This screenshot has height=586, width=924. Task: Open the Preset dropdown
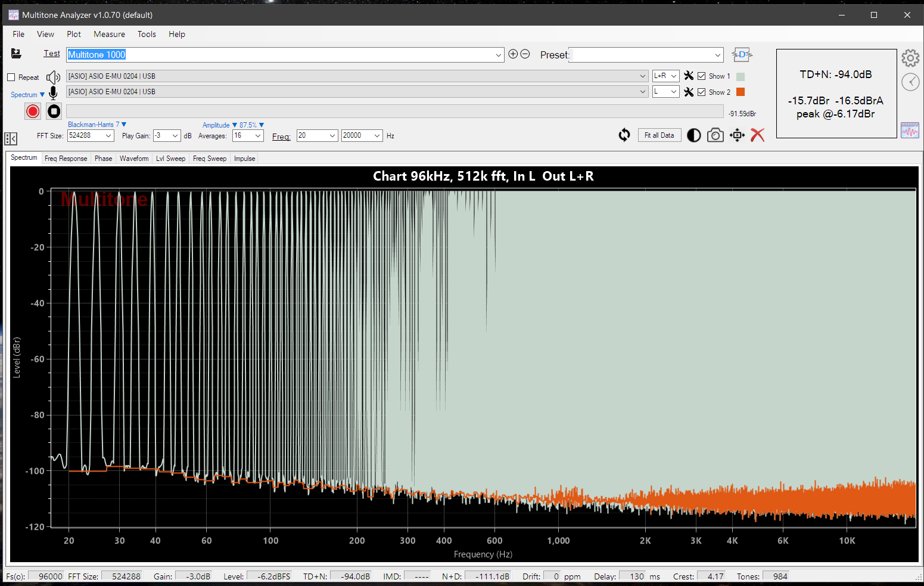[x=717, y=55]
